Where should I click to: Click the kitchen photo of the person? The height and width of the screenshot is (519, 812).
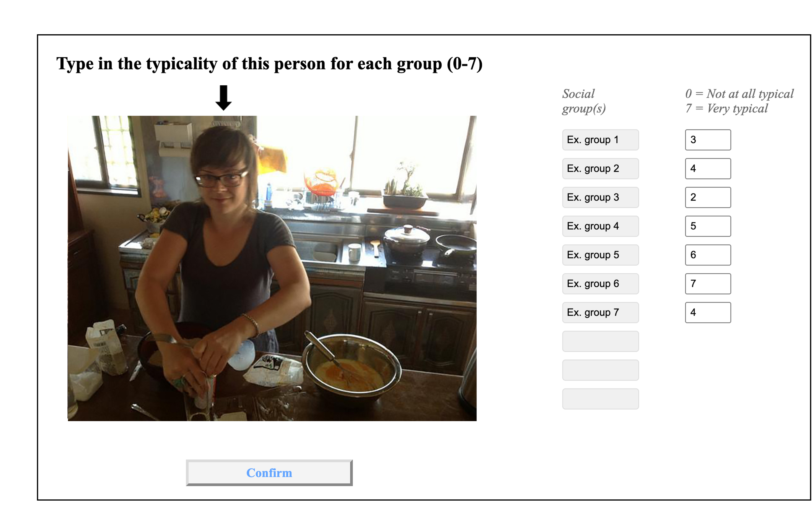tap(272, 268)
